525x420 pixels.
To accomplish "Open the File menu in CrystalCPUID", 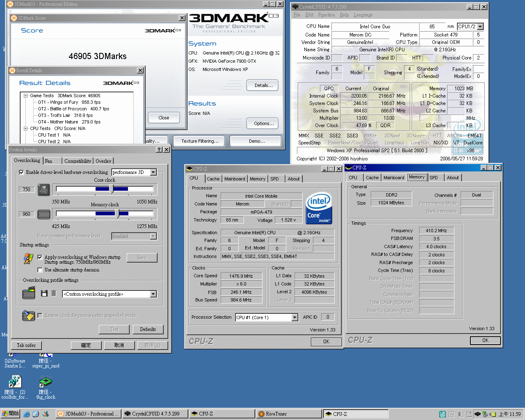I will point(297,15).
